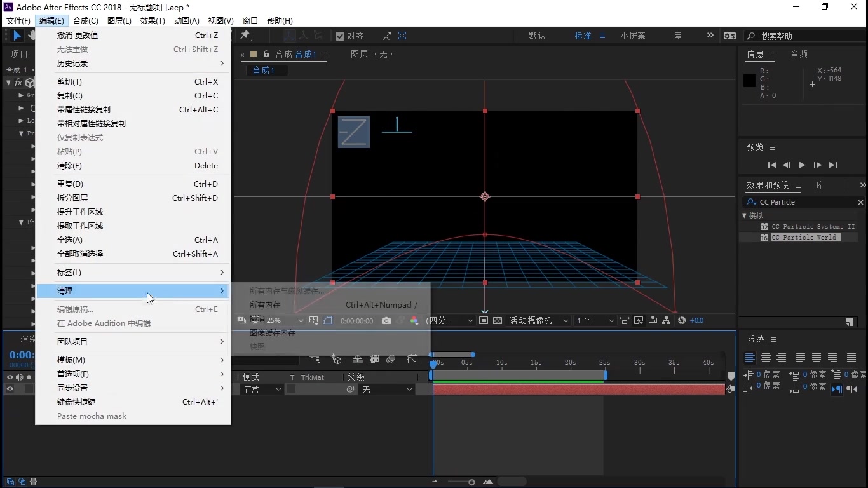
Task: Open the 25% magnification dropdown
Action: 285,321
